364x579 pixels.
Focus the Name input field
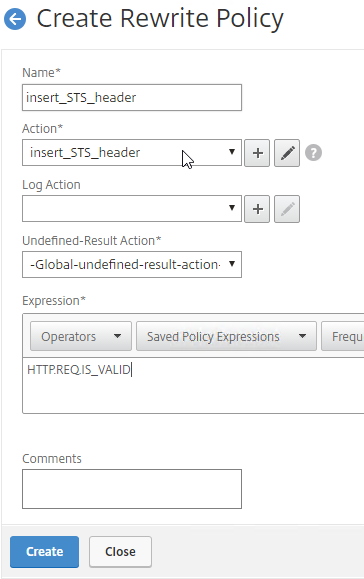(x=132, y=97)
